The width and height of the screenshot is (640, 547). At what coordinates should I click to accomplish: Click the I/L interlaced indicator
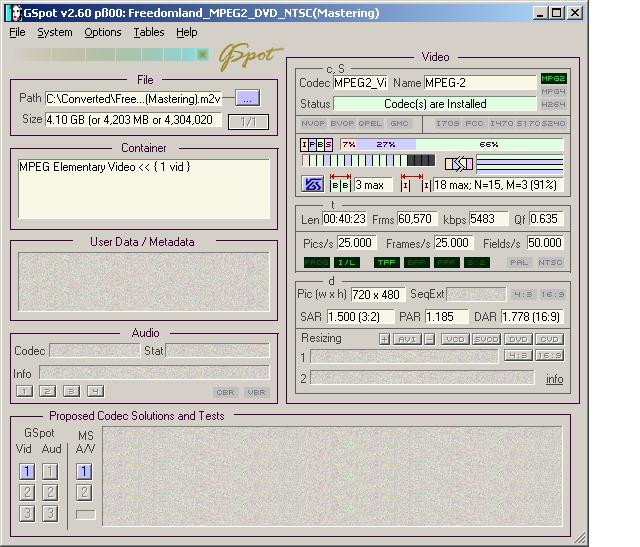click(347, 262)
